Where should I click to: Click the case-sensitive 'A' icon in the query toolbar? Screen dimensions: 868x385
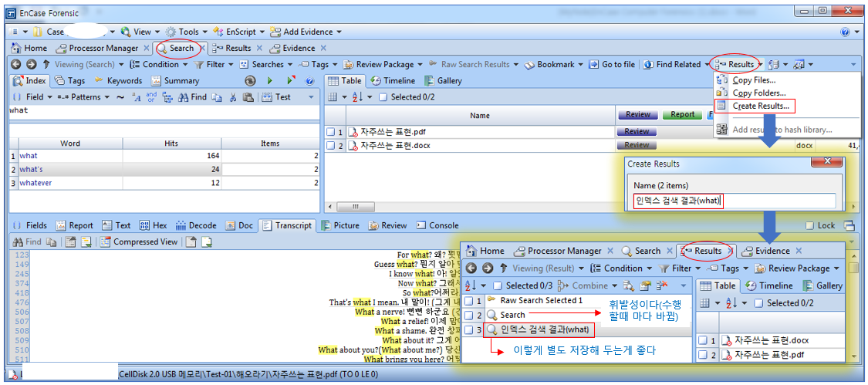click(137, 97)
